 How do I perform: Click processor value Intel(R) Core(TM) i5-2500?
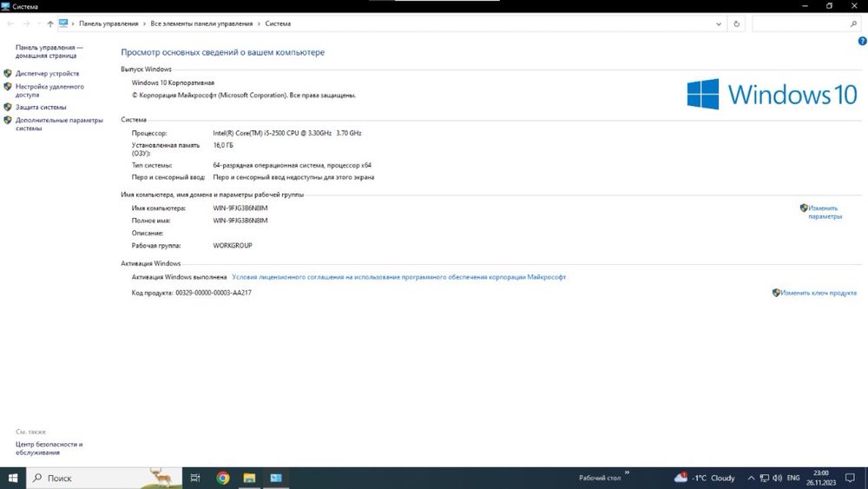point(287,133)
